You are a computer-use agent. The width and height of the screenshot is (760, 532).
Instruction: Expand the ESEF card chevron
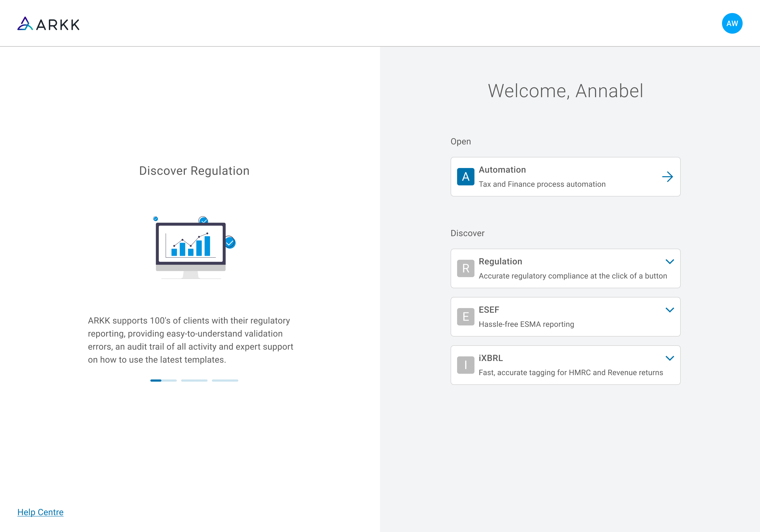point(670,310)
